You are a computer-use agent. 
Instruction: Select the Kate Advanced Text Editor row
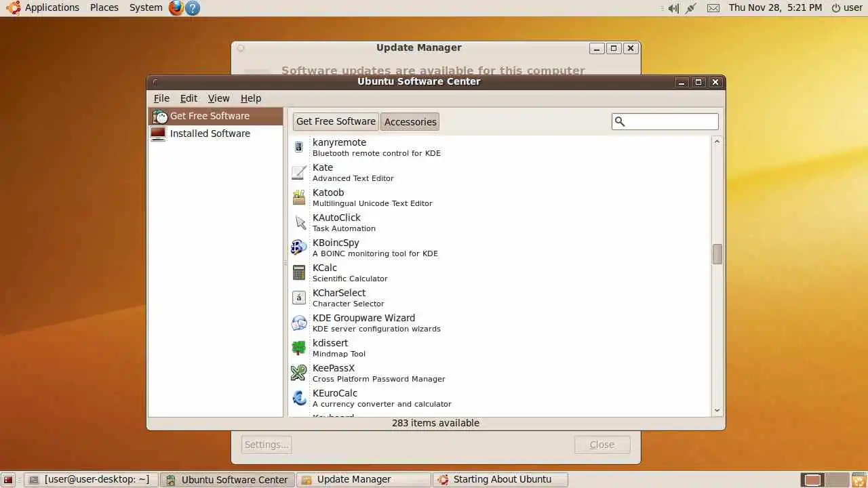click(500, 172)
